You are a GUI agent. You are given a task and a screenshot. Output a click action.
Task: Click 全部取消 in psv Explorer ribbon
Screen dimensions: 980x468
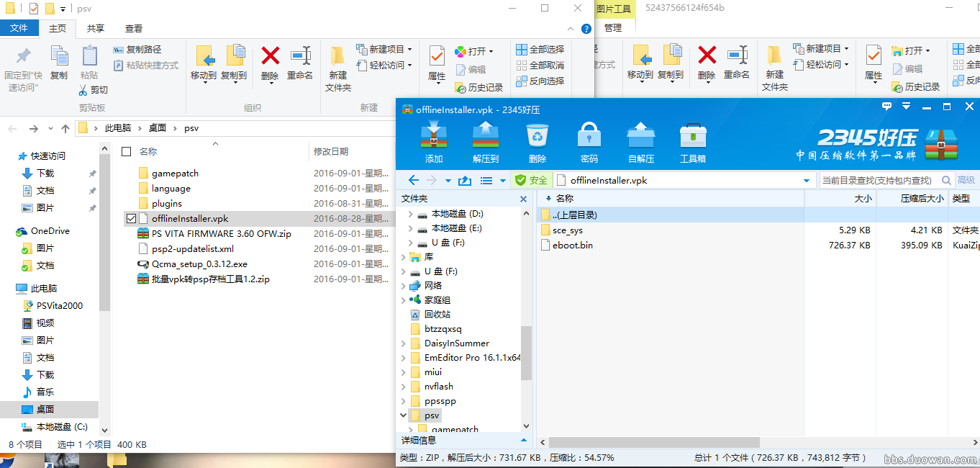[x=540, y=65]
